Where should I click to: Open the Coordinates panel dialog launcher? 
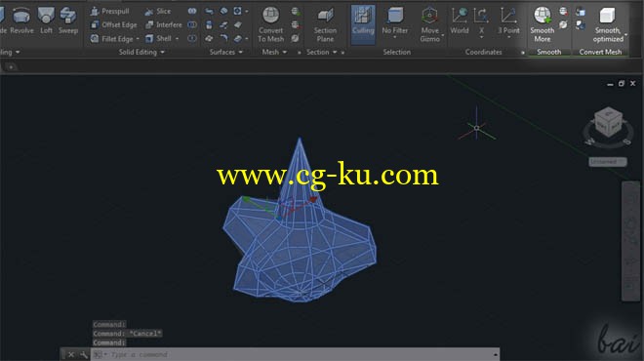[x=523, y=53]
